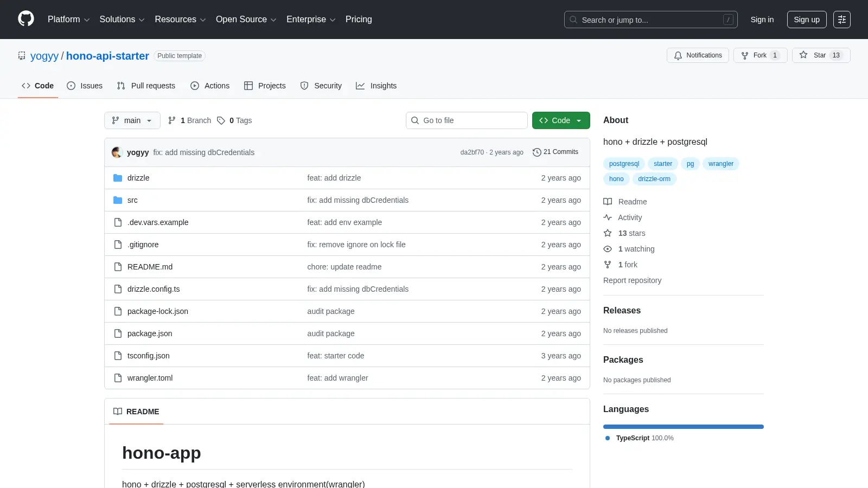The height and width of the screenshot is (488, 868).
Task: Open the green Code dropdown button
Action: pyautogui.click(x=561, y=120)
